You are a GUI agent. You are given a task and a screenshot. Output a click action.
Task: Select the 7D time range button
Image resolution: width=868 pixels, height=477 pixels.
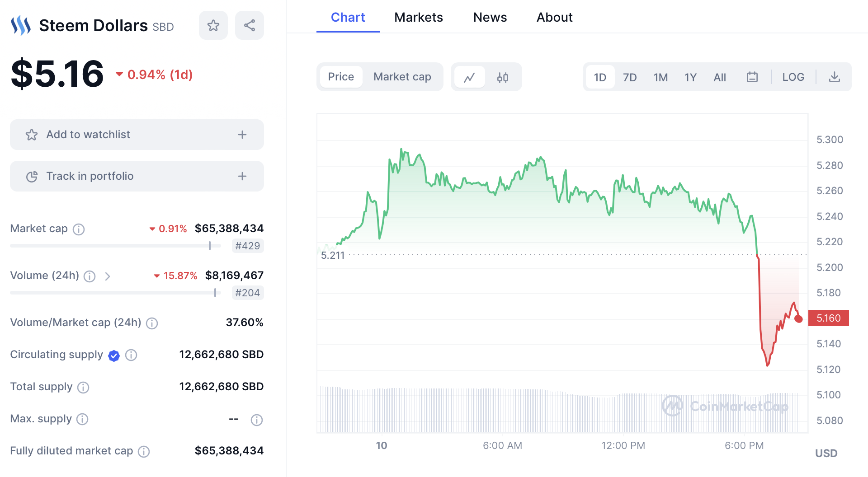629,77
